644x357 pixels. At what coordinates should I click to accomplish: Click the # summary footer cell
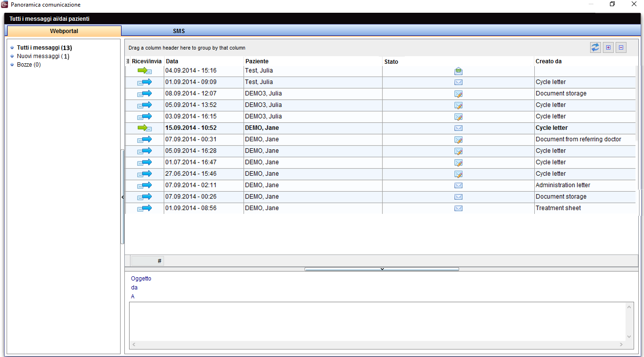[x=147, y=261]
